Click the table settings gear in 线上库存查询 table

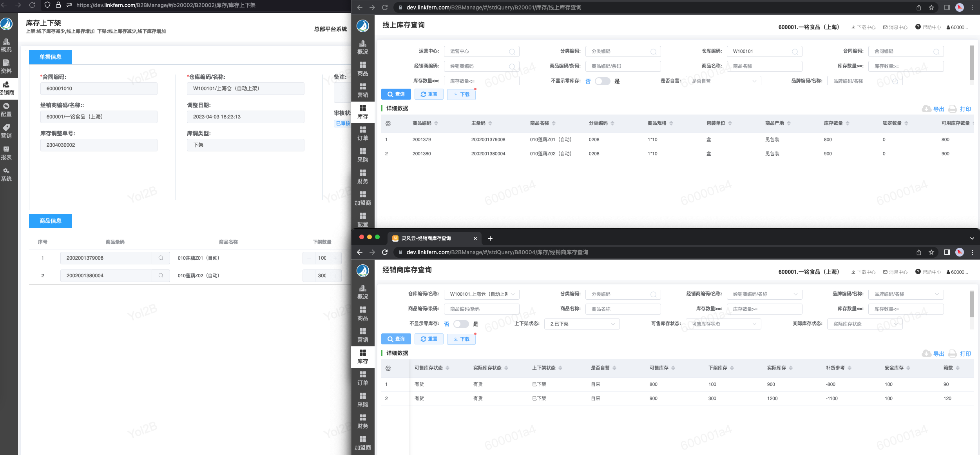point(388,124)
